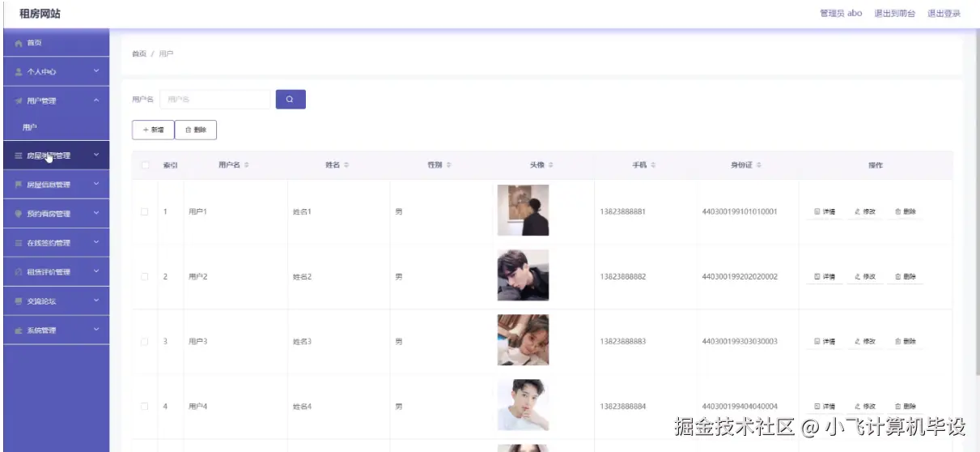Click 退出到前台 in the top bar
Image resolution: width=980 pixels, height=452 pixels.
(895, 13)
